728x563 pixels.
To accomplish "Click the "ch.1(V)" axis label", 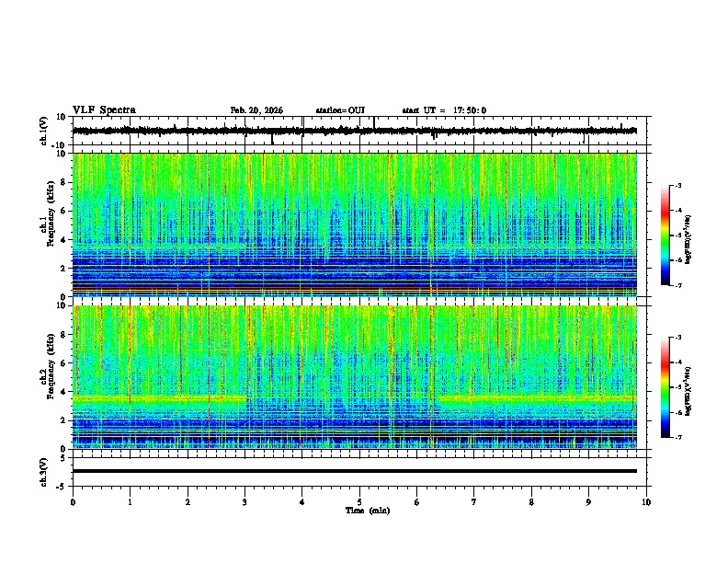I will coord(44,131).
